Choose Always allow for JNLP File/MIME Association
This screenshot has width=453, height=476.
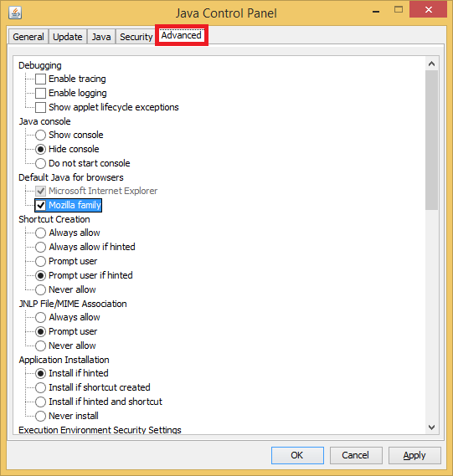pos(40,318)
